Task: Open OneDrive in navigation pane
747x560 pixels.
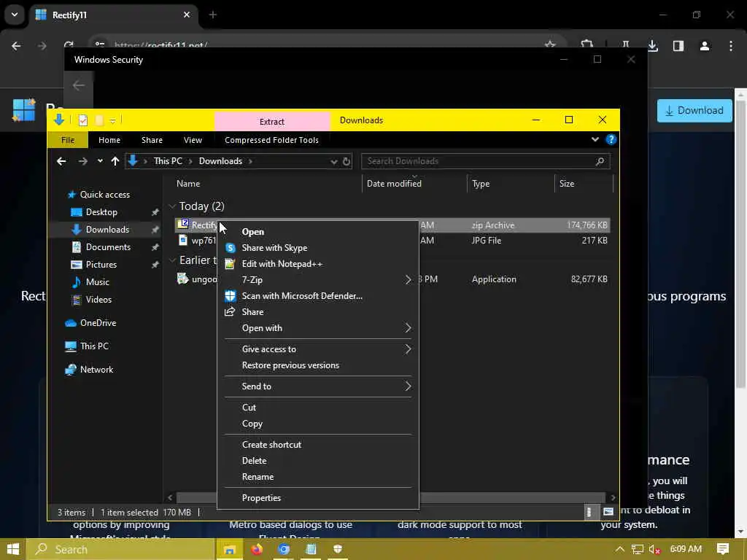Action: point(98,323)
